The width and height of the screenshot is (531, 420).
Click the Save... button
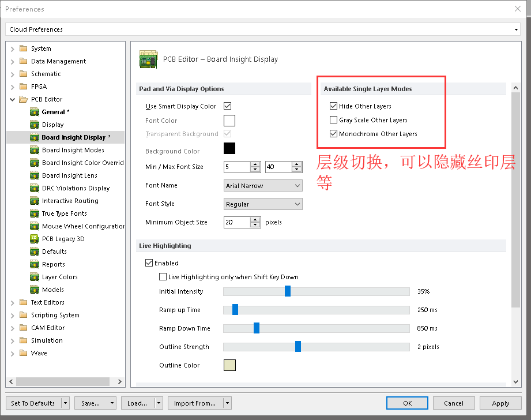point(91,403)
